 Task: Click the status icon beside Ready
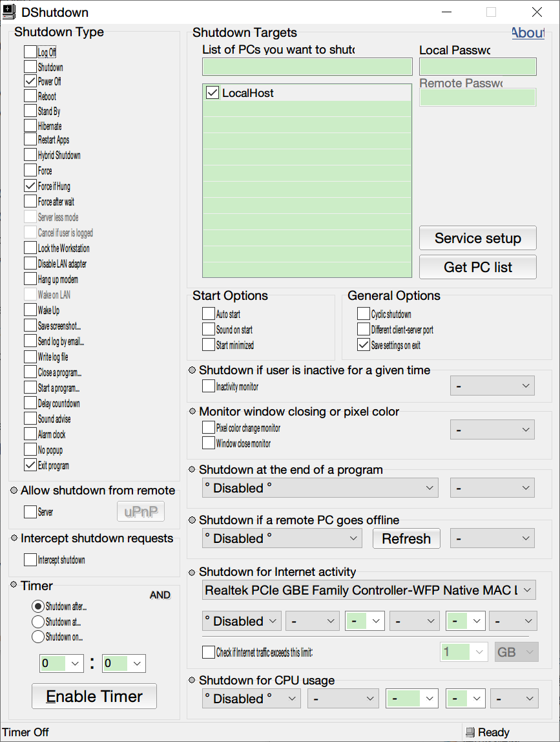coord(470,732)
